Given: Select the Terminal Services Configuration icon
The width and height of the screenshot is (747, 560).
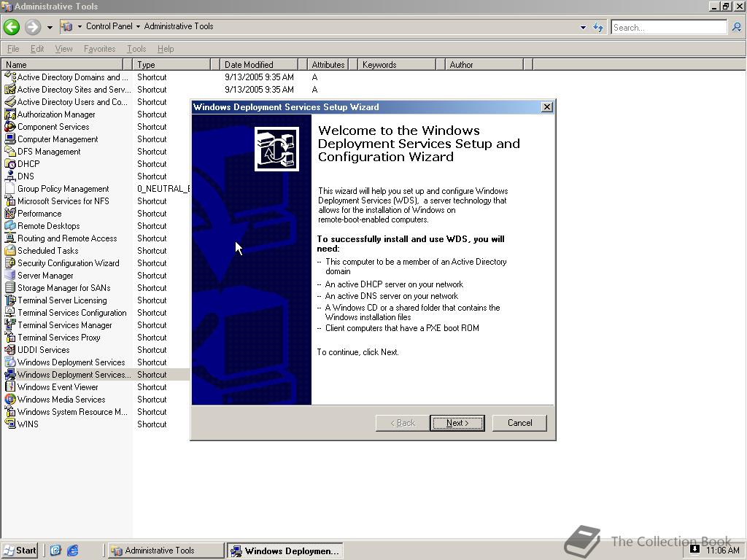Looking at the screenshot, I should 10,312.
